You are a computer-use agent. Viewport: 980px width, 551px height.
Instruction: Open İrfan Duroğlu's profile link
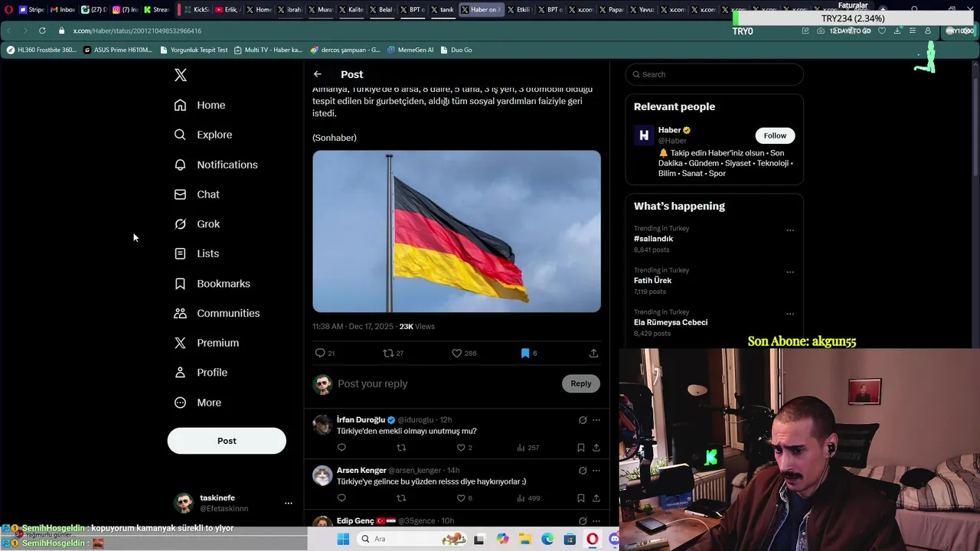[361, 419]
